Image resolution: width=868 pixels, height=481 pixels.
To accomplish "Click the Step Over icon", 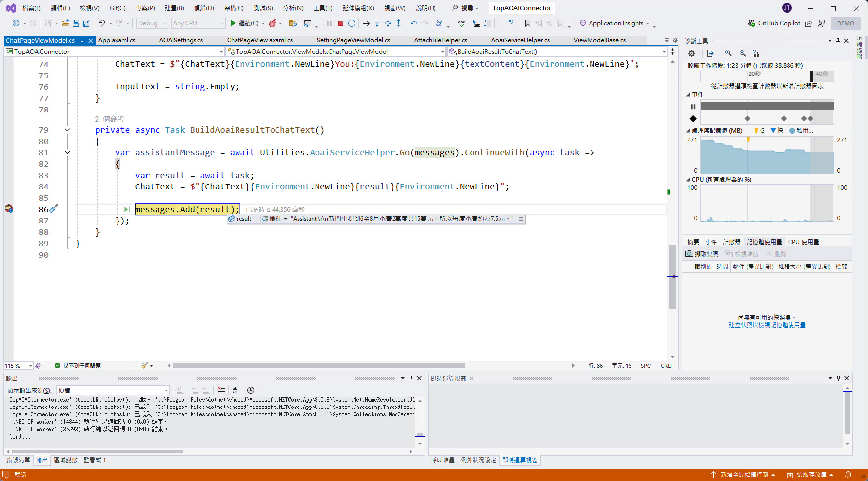I will click(x=388, y=23).
